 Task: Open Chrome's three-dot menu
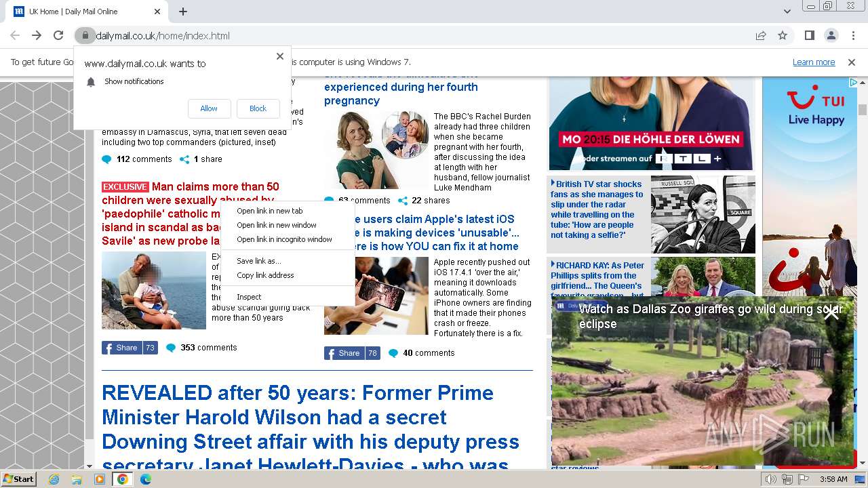tap(852, 36)
